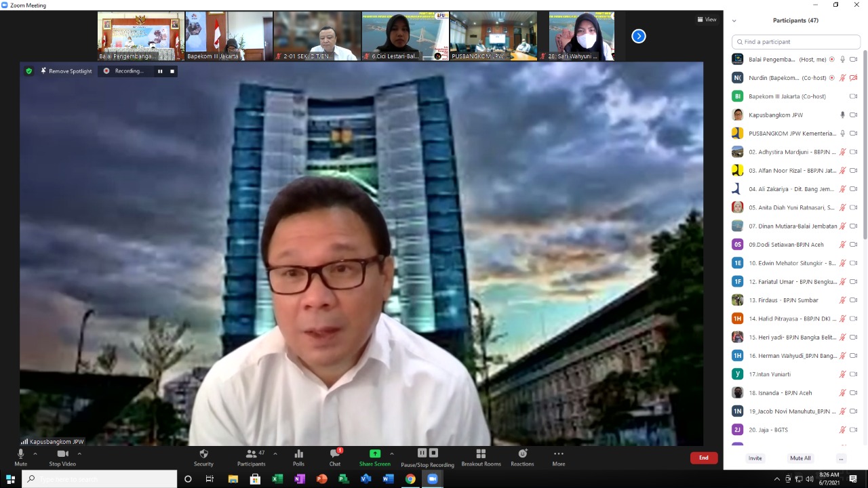Image resolution: width=868 pixels, height=488 pixels.
Task: Open participants panel more options (...)
Action: point(841,458)
